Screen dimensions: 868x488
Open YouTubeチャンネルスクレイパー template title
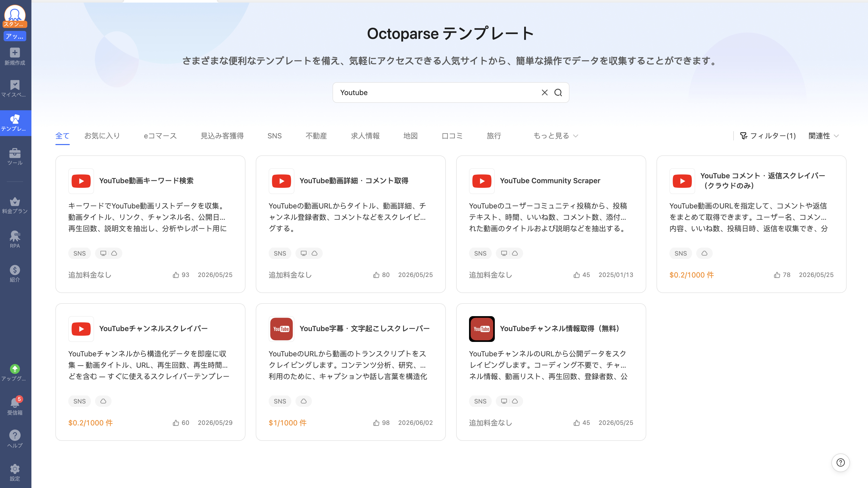[153, 329]
